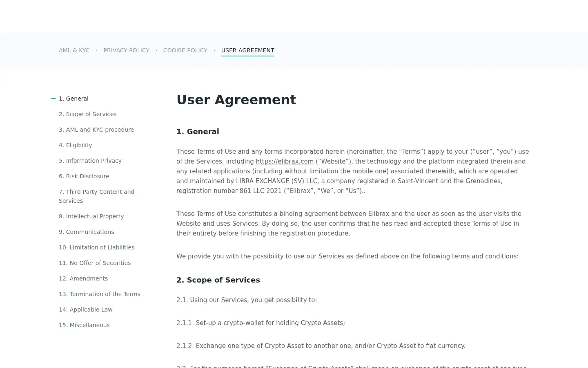The image size is (588, 368).
Task: Click the User Agreement page title
Action: (x=236, y=100)
